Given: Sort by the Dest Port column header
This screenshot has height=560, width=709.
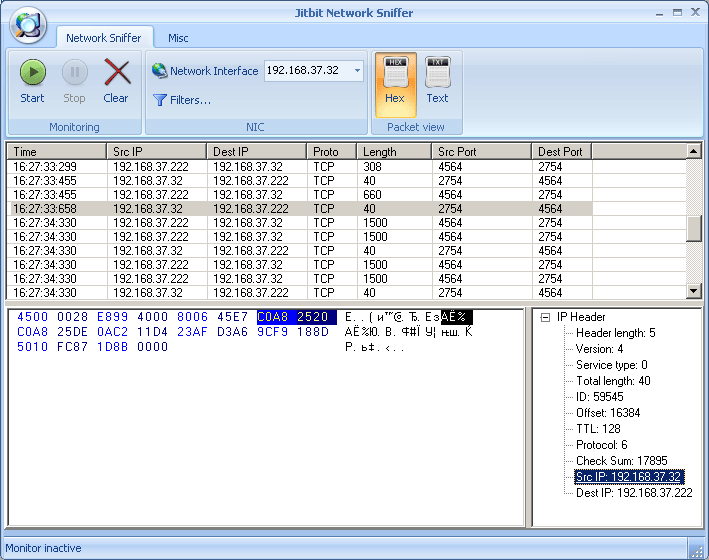Looking at the screenshot, I should 562,152.
